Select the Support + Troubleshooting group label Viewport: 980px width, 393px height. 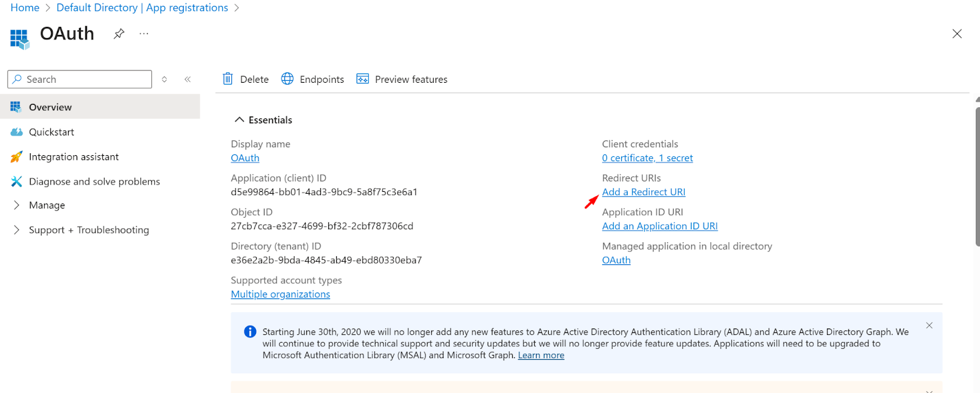click(x=89, y=230)
